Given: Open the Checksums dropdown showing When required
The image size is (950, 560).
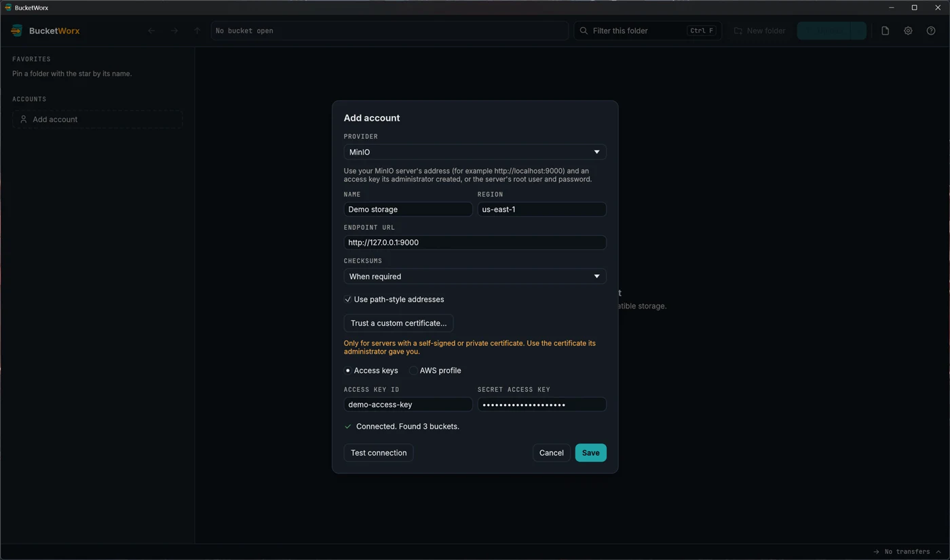Looking at the screenshot, I should coord(475,276).
